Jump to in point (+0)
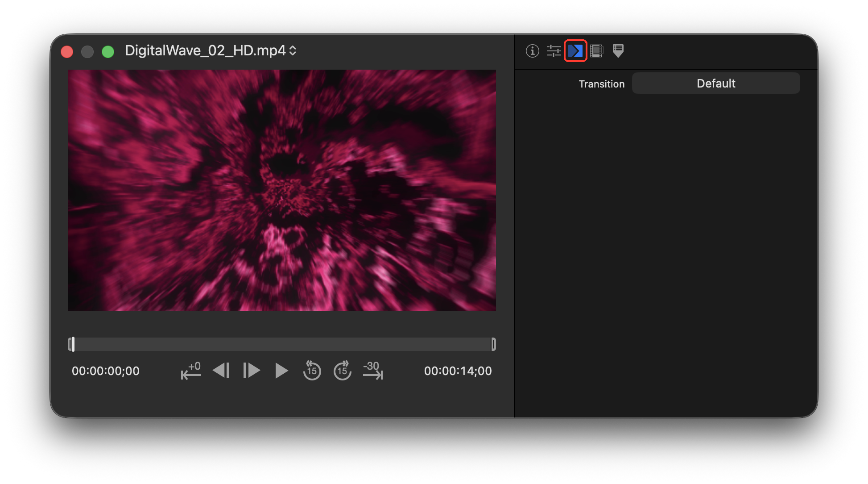The image size is (868, 484). 191,371
